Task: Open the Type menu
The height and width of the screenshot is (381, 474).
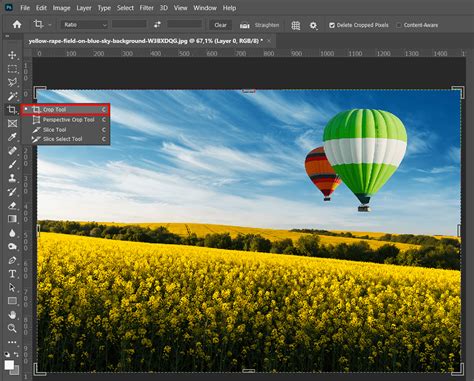Action: pos(104,8)
